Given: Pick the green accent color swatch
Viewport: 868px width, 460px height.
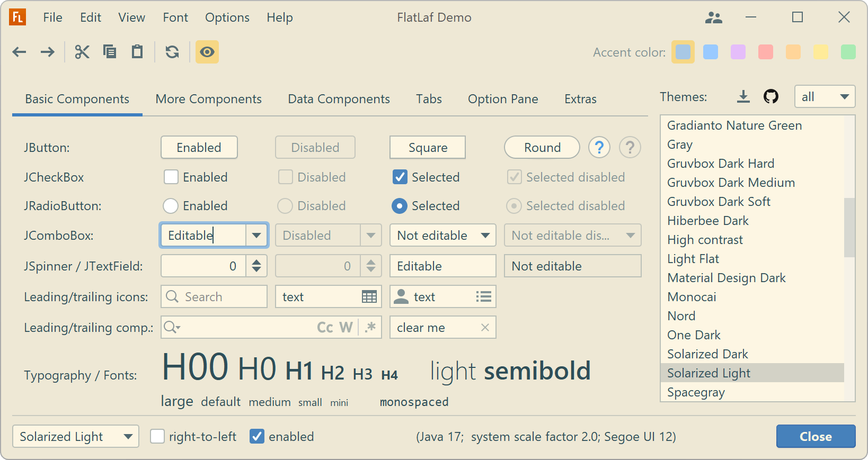Looking at the screenshot, I should (x=848, y=52).
